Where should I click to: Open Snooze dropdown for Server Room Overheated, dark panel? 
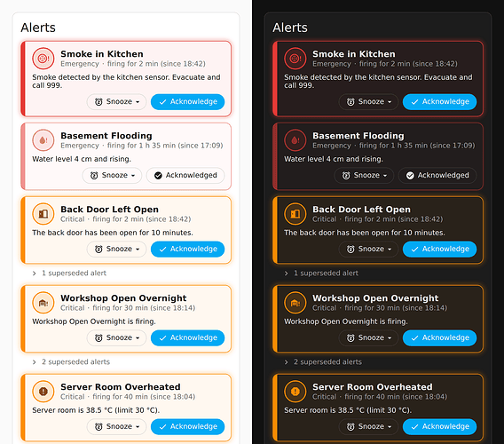click(368, 426)
